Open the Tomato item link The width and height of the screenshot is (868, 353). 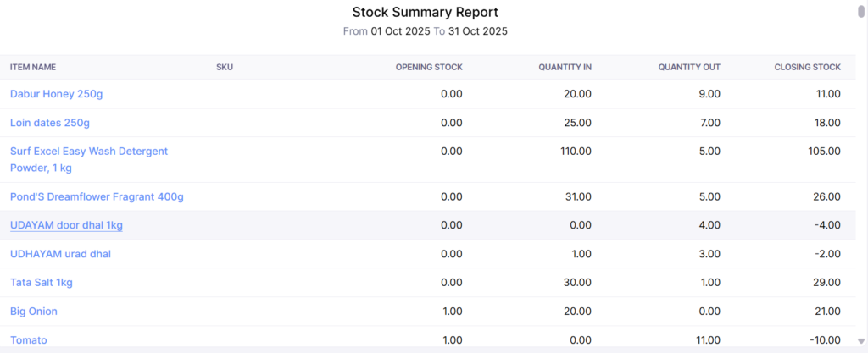(28, 340)
